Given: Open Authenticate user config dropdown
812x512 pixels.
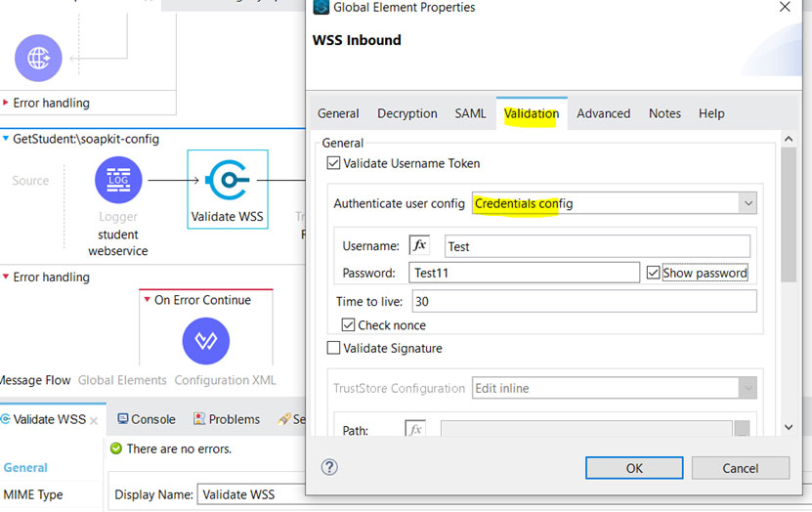Looking at the screenshot, I should pyautogui.click(x=748, y=203).
